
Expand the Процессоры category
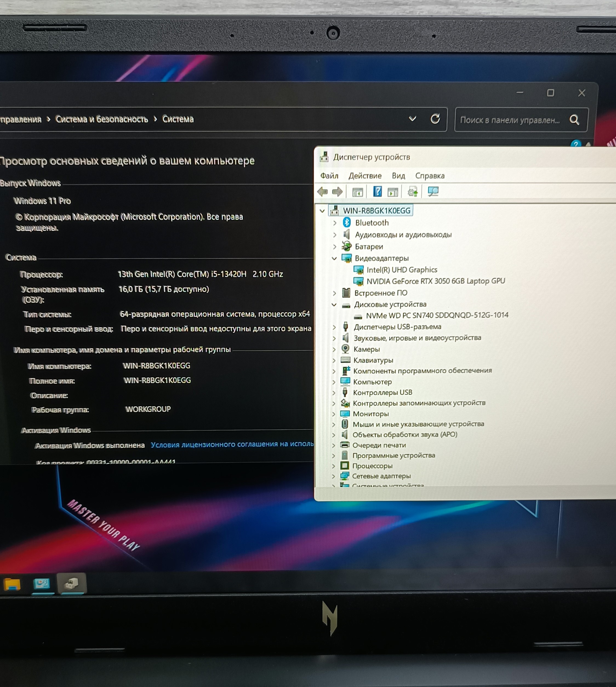tap(333, 466)
